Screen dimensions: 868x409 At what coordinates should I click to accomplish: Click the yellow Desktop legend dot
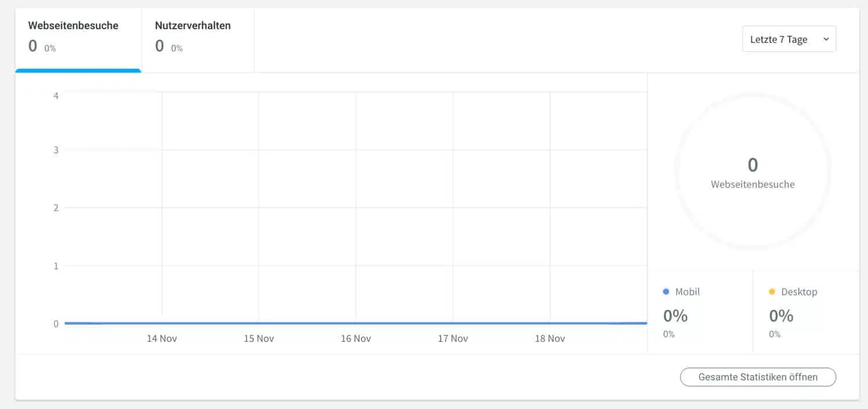tap(771, 292)
